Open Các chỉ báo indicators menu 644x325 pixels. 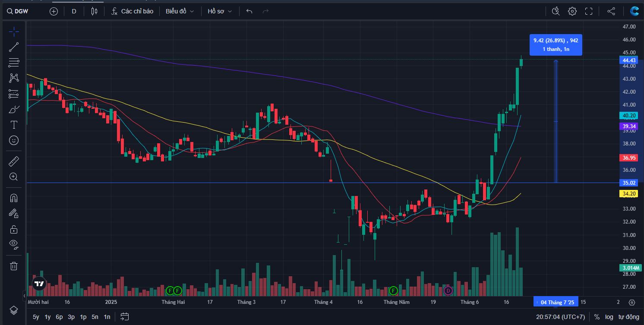pyautogui.click(x=132, y=11)
